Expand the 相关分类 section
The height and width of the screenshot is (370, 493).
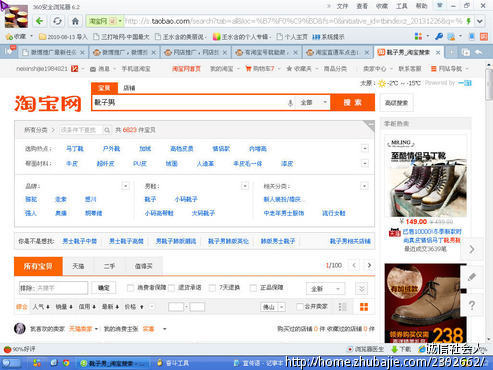coord(364,186)
